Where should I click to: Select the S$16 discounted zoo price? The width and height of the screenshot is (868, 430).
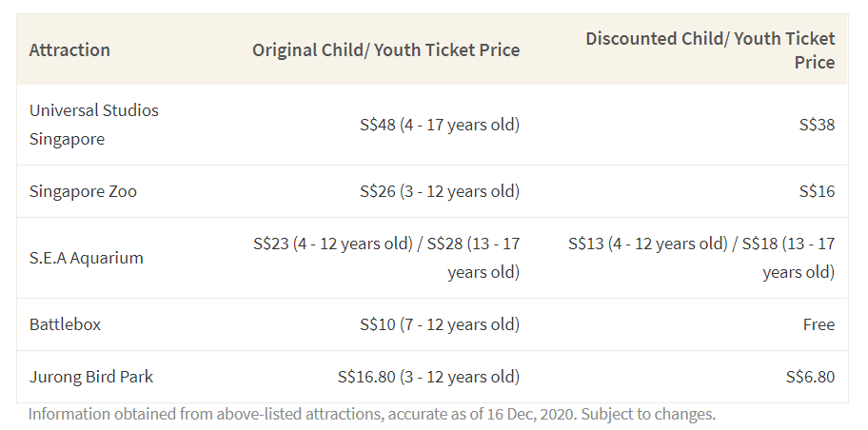[817, 191]
